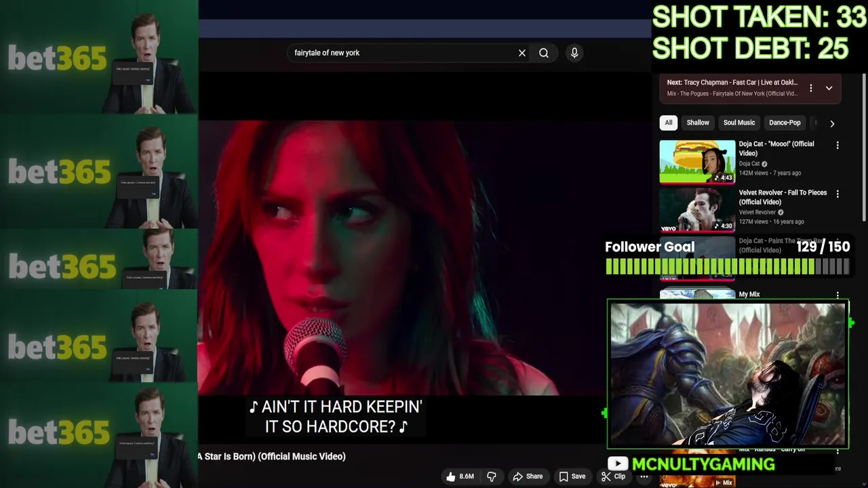Clear the YouTube search box text
Screen dimensions: 868x488
coord(522,53)
